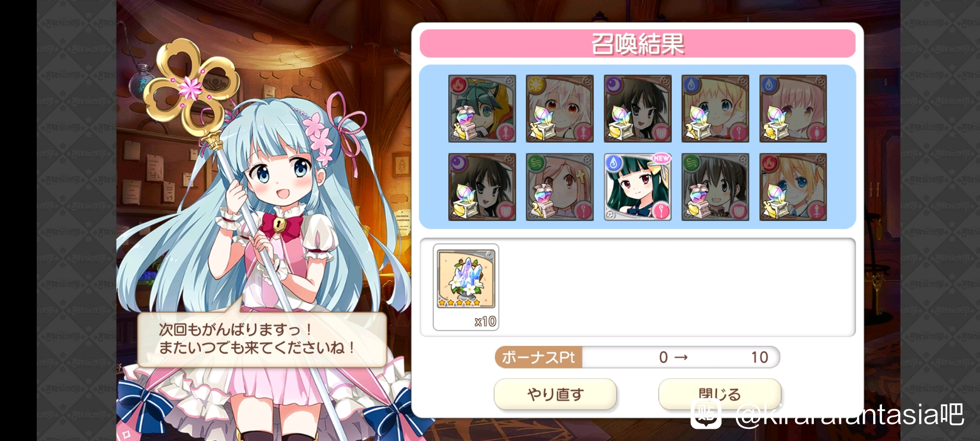The height and width of the screenshot is (441, 980).
Task: Open the NEW green-haired water character card
Action: [637, 187]
